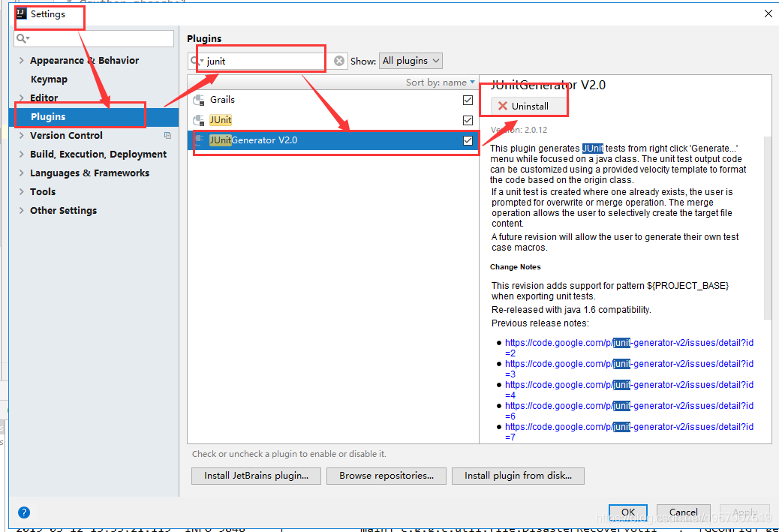The height and width of the screenshot is (532, 779).
Task: Select Keymap in settings tree
Action: 49,80
